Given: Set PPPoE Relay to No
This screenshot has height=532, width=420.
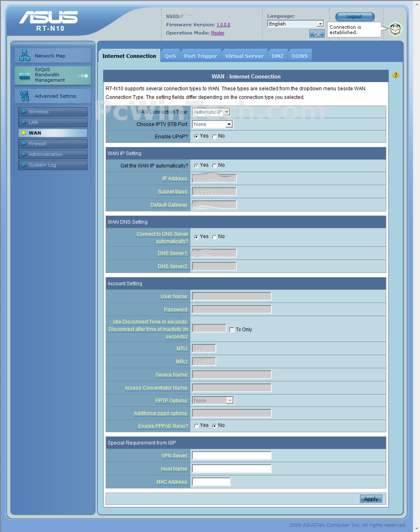Looking at the screenshot, I should pyautogui.click(x=215, y=426).
